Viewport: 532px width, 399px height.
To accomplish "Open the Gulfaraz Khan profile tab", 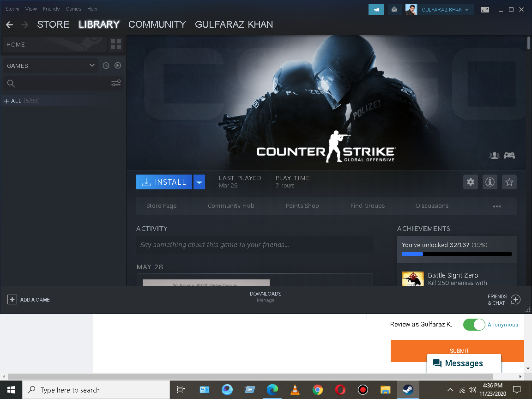I will (x=234, y=24).
